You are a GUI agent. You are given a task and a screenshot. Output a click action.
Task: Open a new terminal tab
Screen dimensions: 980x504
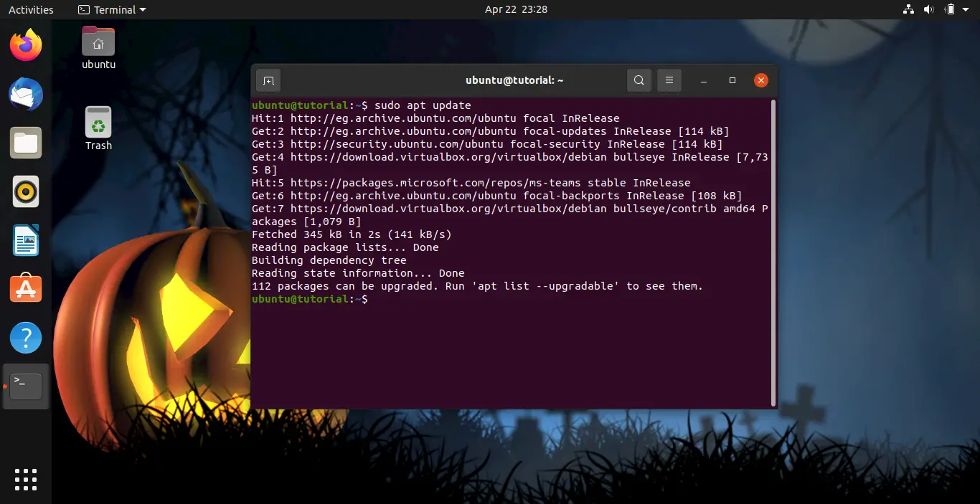click(268, 80)
